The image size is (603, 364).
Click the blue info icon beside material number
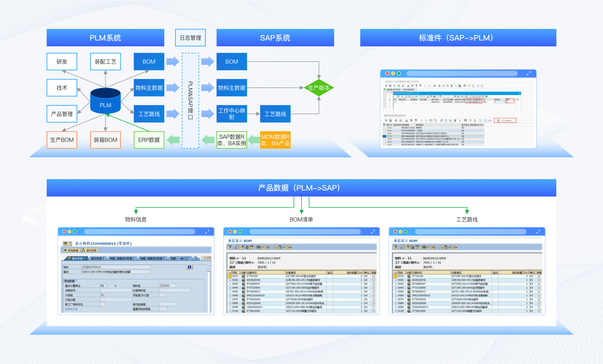(189, 267)
